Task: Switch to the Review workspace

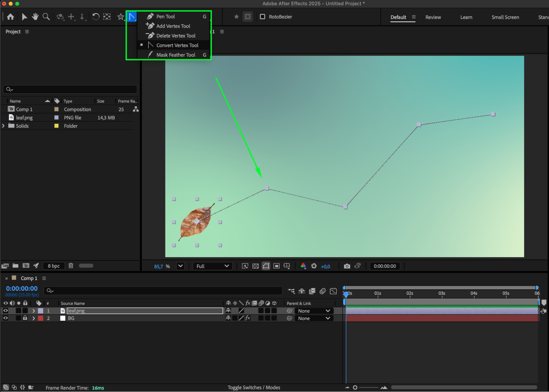Action: [433, 17]
